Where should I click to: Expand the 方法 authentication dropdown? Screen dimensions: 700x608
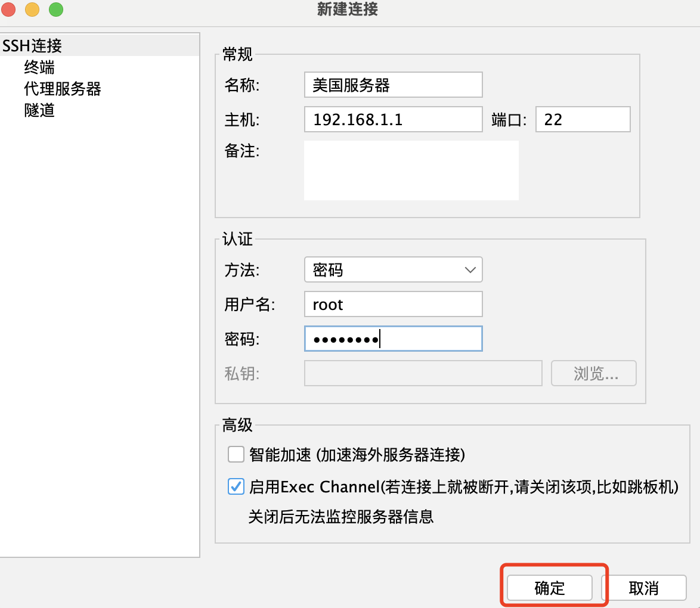coord(392,270)
